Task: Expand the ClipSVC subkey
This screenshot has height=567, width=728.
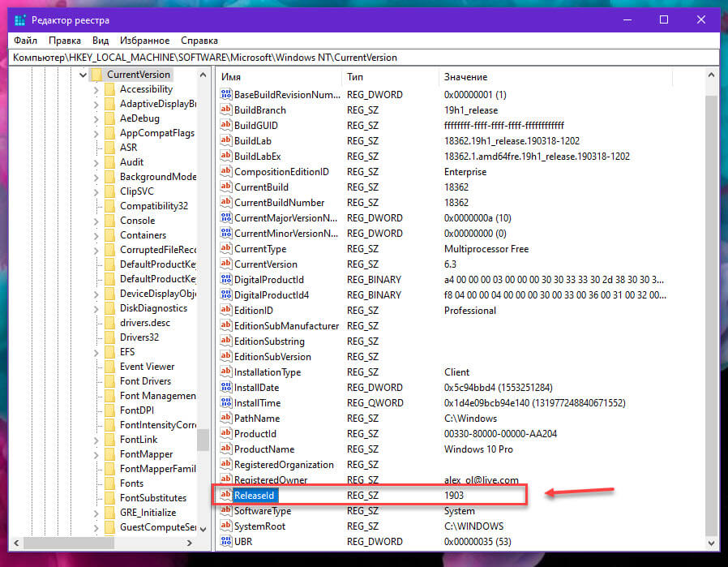Action: coord(96,191)
